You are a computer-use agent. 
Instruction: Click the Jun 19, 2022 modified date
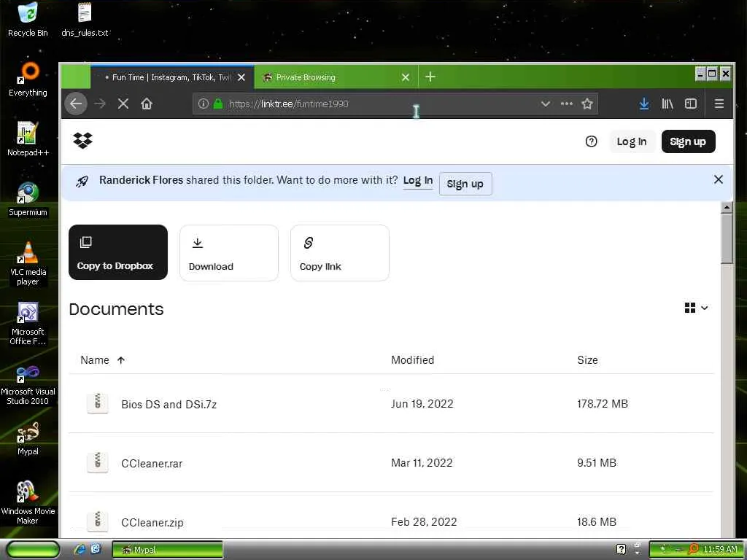pos(422,404)
